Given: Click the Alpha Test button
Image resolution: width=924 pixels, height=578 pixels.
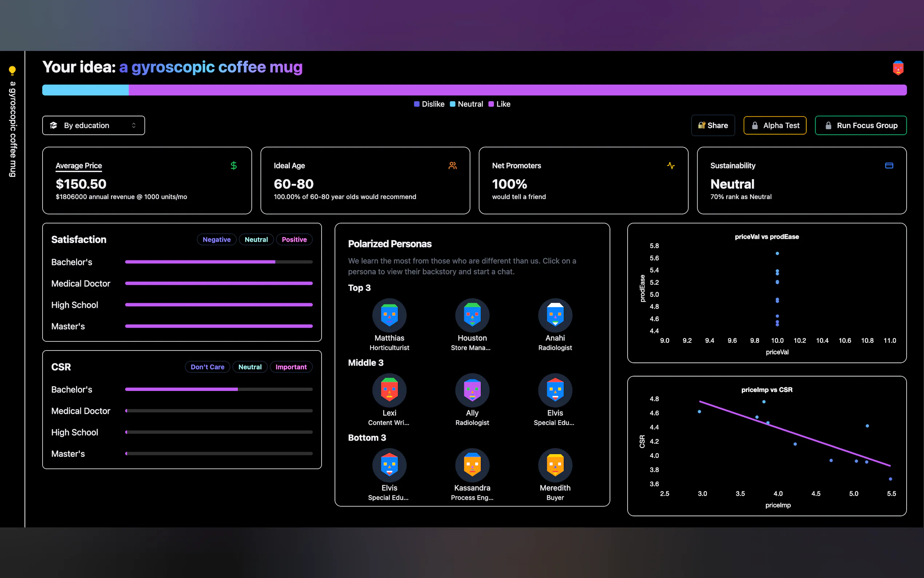Looking at the screenshot, I should (774, 125).
